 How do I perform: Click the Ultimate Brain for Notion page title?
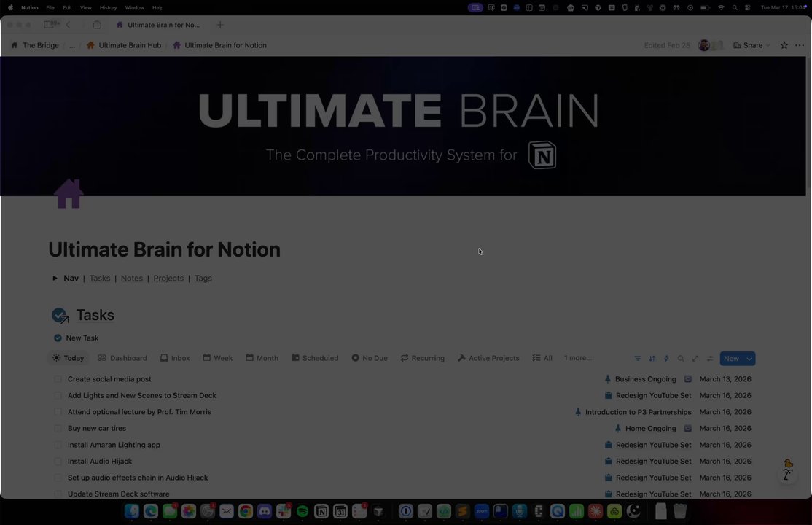(164, 249)
